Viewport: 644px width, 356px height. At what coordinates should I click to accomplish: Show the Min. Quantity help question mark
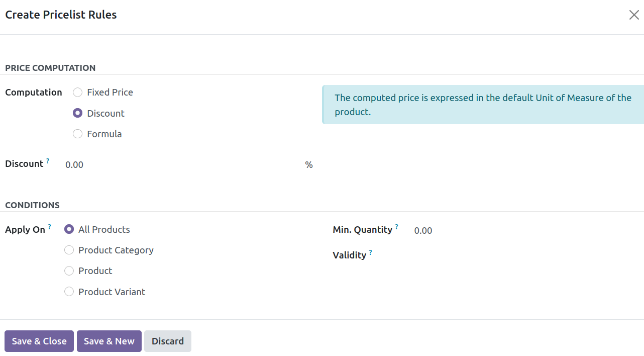(396, 227)
